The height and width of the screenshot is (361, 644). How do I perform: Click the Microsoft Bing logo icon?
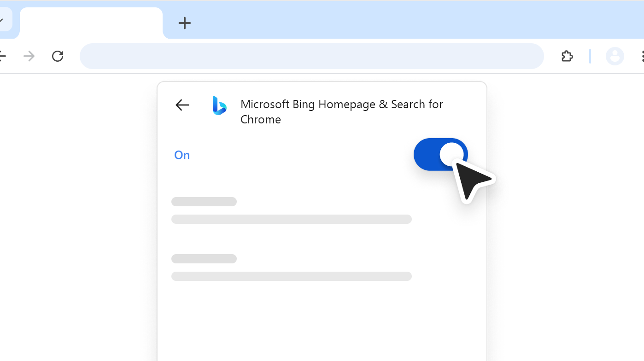(219, 105)
